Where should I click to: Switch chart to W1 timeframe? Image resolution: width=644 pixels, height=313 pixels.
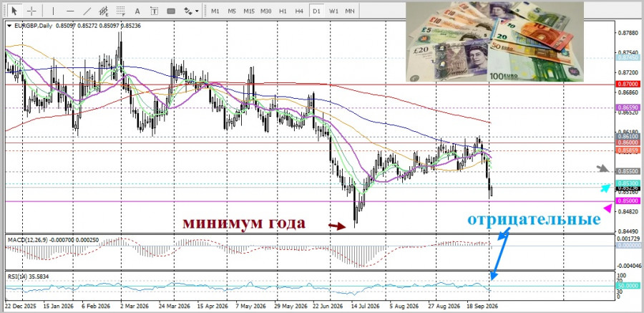[333, 11]
